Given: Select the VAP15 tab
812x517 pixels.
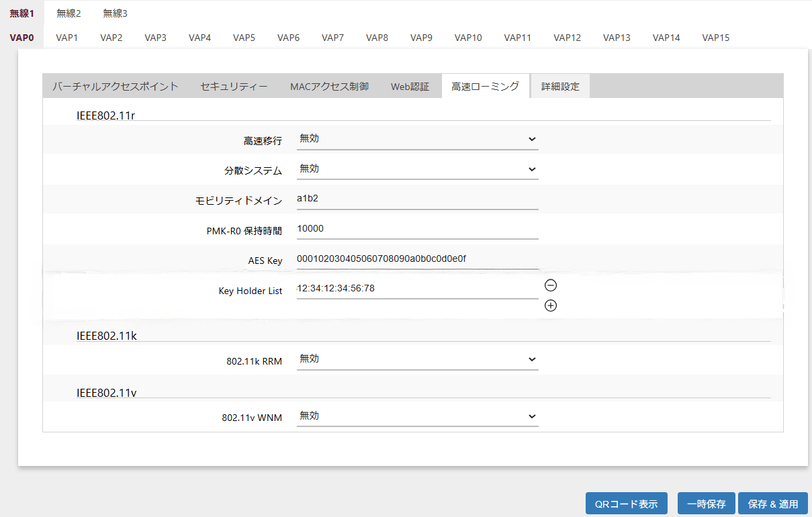Looking at the screenshot, I should [715, 38].
